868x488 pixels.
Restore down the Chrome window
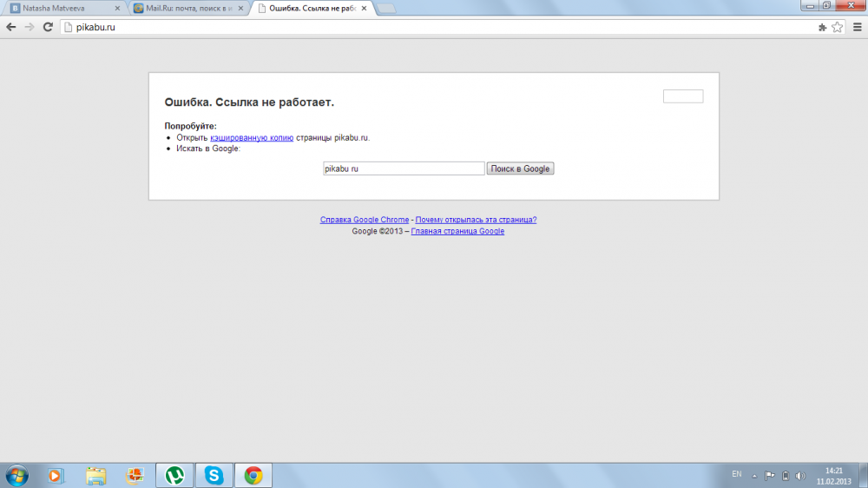[826, 5]
